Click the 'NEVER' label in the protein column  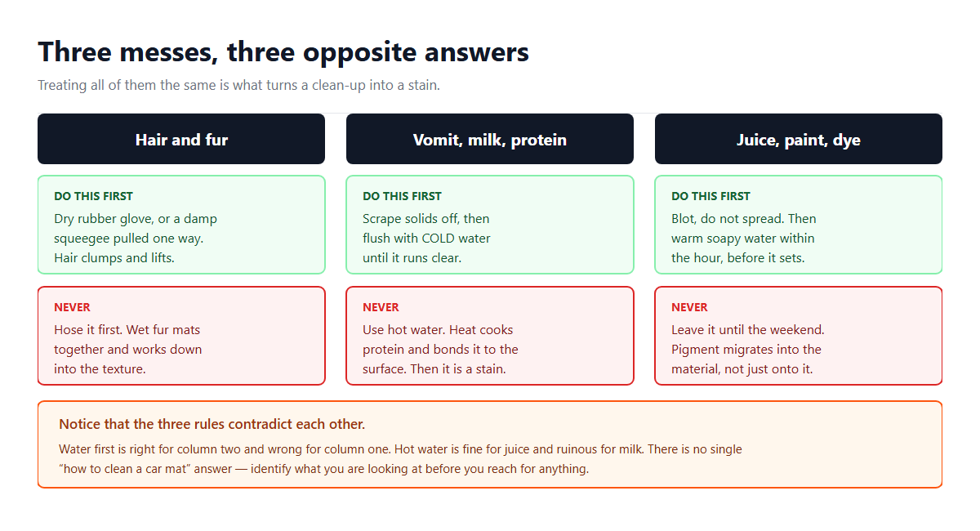[x=381, y=307]
